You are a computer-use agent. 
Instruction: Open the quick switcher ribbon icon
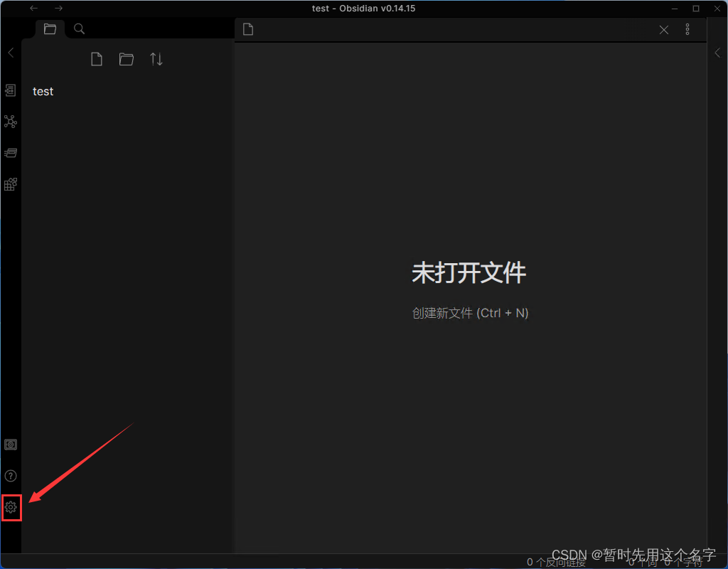click(11, 90)
